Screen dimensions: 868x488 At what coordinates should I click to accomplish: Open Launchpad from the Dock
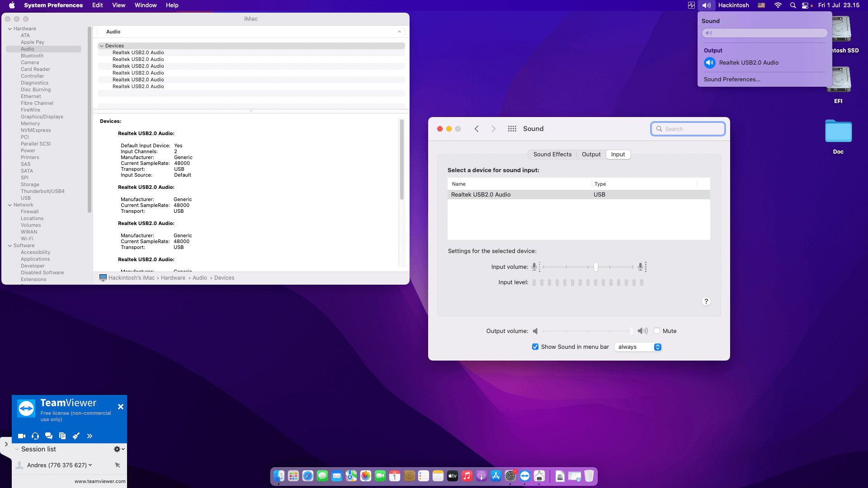pos(293,476)
